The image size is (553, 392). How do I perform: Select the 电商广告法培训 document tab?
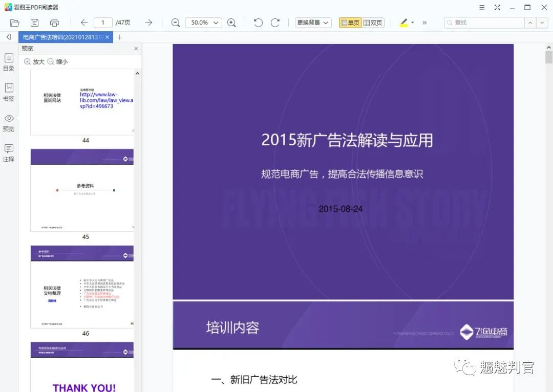click(60, 37)
